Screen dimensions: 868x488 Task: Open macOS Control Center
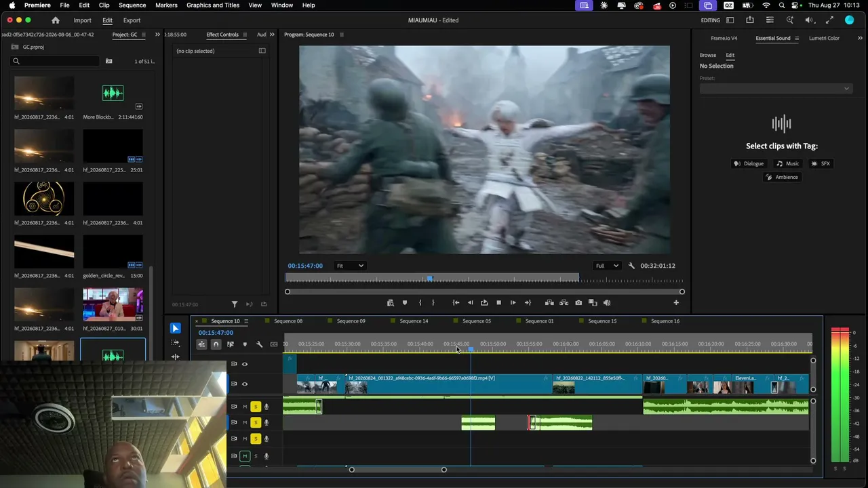(x=796, y=5)
